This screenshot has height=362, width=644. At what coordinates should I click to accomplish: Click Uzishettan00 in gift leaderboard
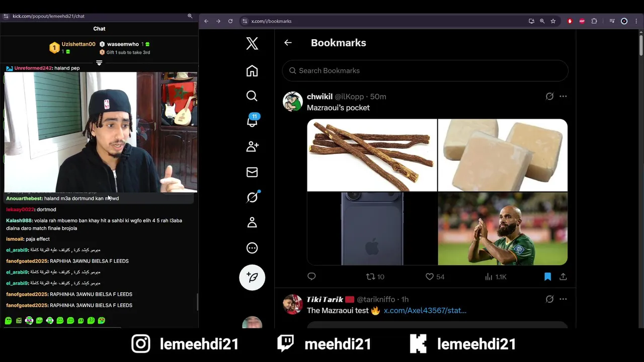pyautogui.click(x=78, y=44)
